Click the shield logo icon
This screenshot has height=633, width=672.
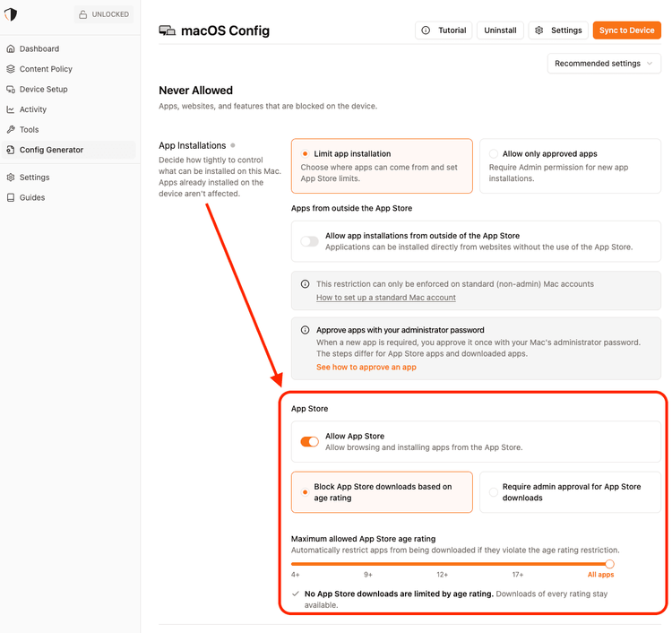11,14
